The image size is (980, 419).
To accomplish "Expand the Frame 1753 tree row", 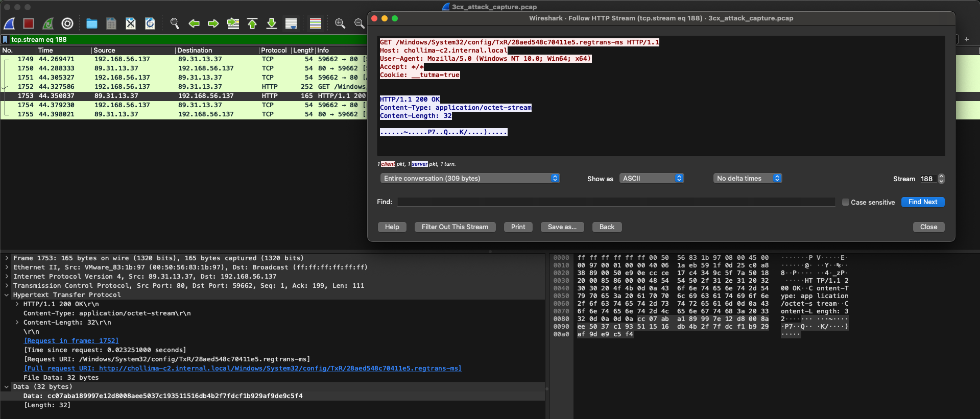I will click(x=7, y=258).
